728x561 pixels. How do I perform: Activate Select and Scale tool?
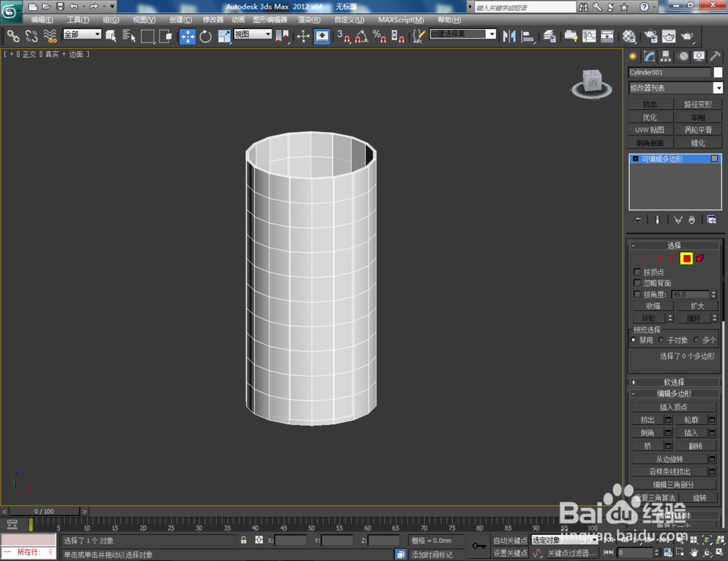(x=223, y=36)
